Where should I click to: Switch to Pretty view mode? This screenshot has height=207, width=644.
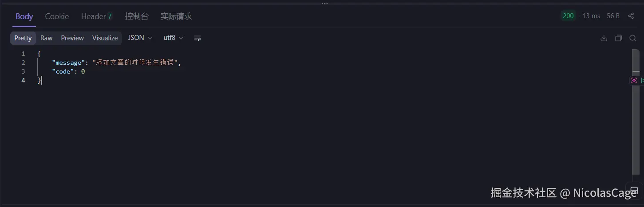tap(23, 38)
